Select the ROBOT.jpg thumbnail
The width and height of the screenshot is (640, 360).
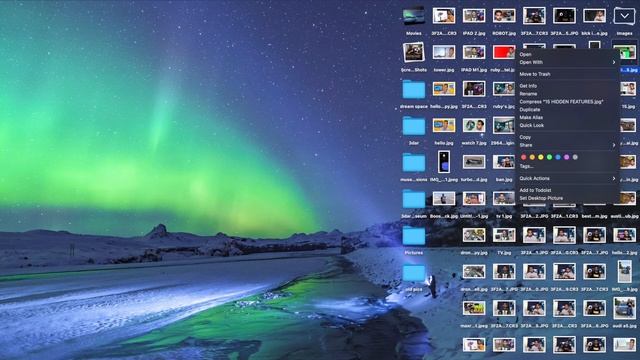coord(504,16)
